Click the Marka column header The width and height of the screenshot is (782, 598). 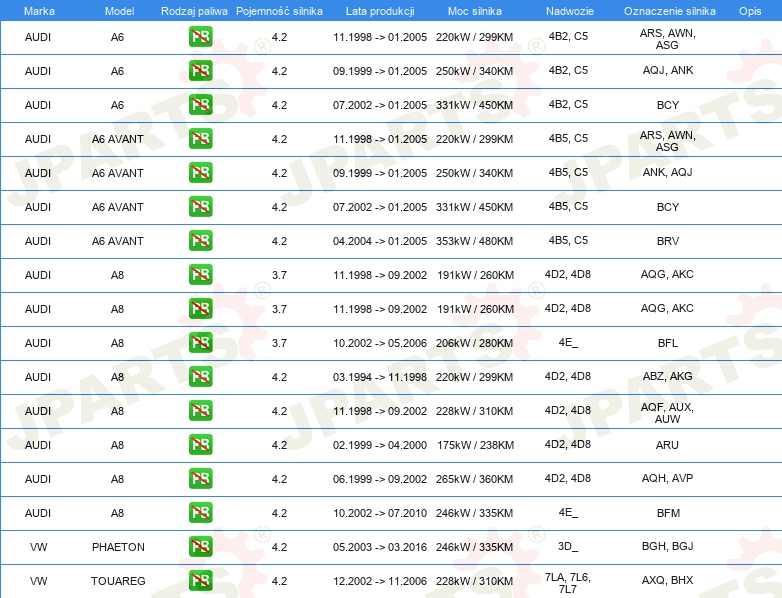(x=39, y=11)
